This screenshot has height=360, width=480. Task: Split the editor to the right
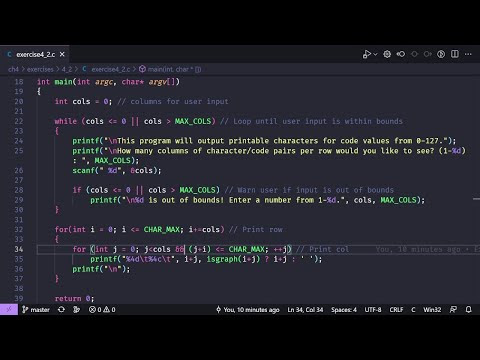point(455,54)
